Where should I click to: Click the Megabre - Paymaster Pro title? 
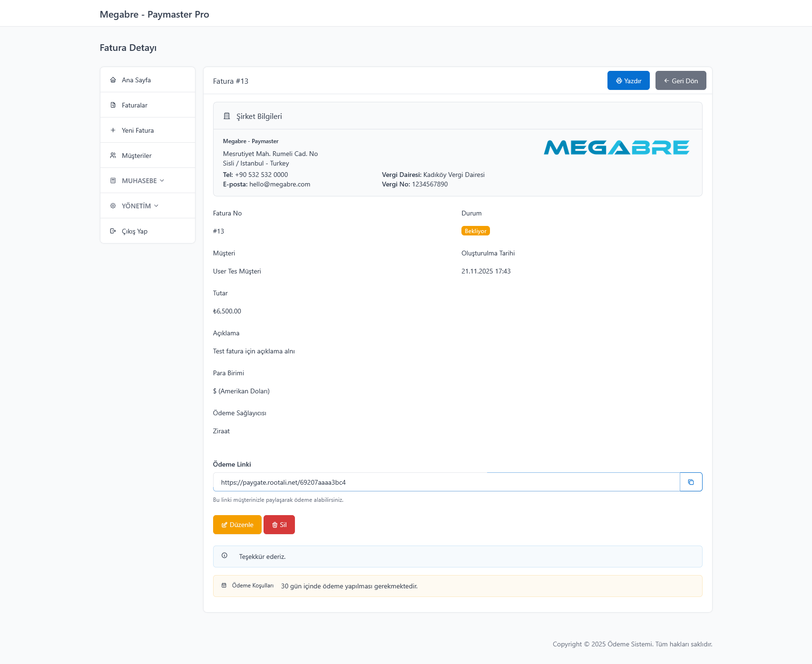(x=154, y=14)
